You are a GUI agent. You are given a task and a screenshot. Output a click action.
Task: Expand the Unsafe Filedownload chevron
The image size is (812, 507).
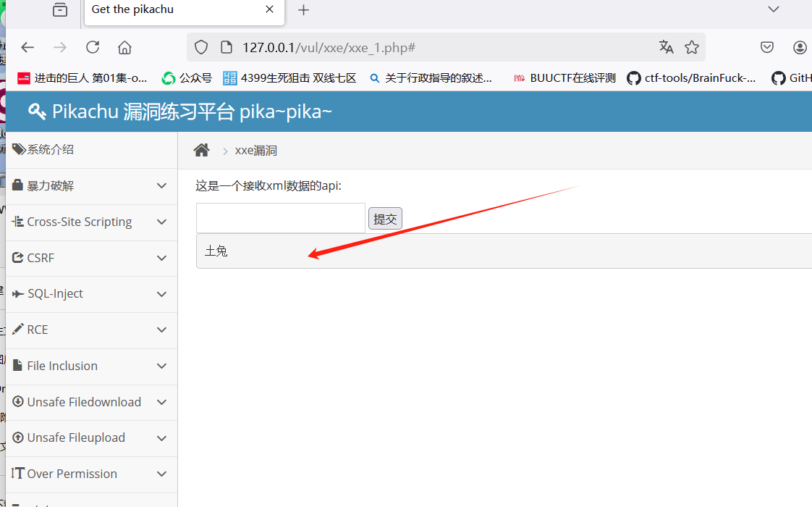pyautogui.click(x=161, y=402)
